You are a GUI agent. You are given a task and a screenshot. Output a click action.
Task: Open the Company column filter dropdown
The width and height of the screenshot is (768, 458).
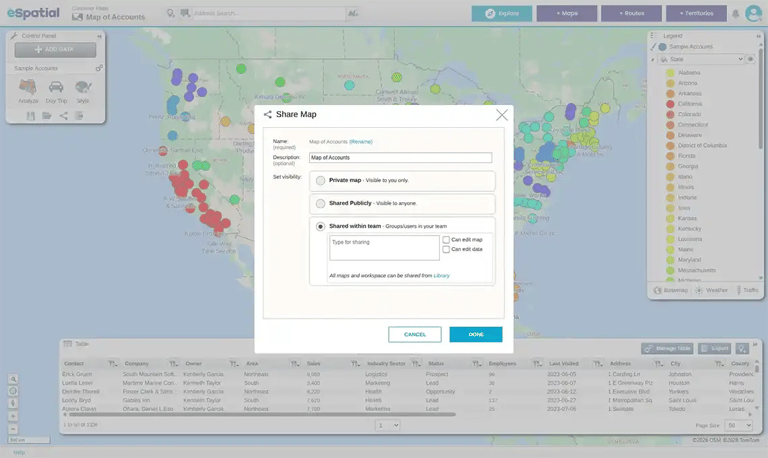pyautogui.click(x=173, y=363)
